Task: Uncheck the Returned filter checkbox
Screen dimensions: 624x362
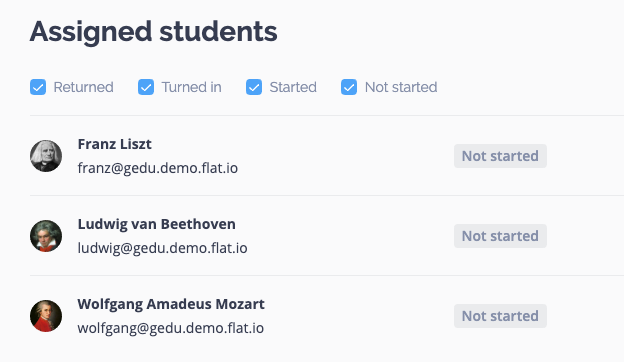Action: [x=38, y=87]
